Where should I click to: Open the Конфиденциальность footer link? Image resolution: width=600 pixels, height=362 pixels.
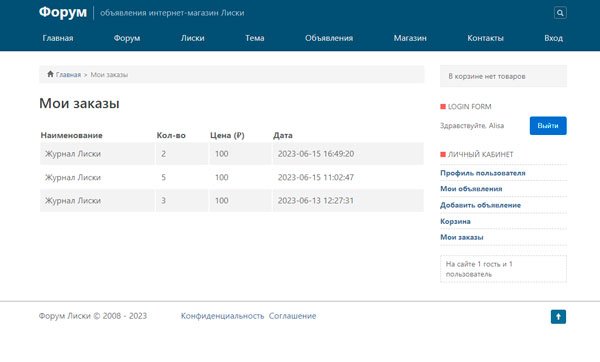(x=222, y=316)
